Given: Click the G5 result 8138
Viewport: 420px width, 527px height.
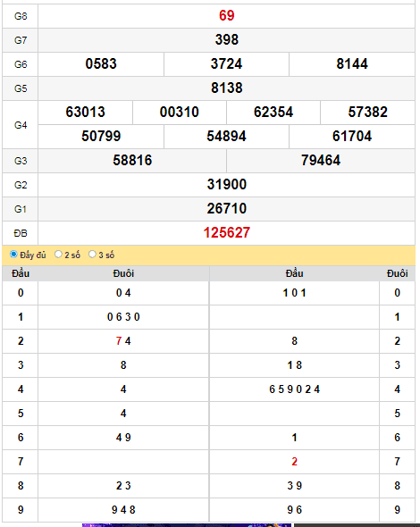Looking at the screenshot, I should tap(227, 88).
